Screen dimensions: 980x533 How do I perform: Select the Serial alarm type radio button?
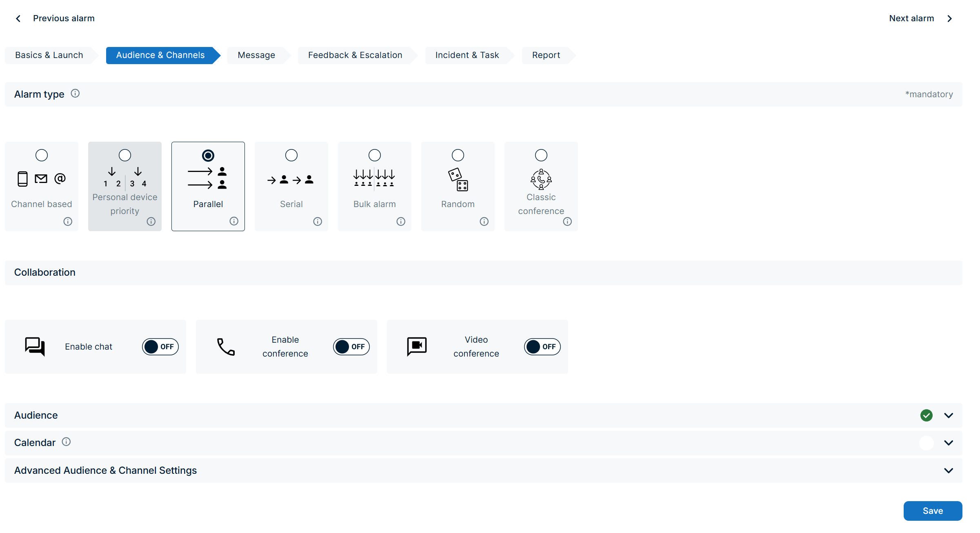(x=291, y=155)
